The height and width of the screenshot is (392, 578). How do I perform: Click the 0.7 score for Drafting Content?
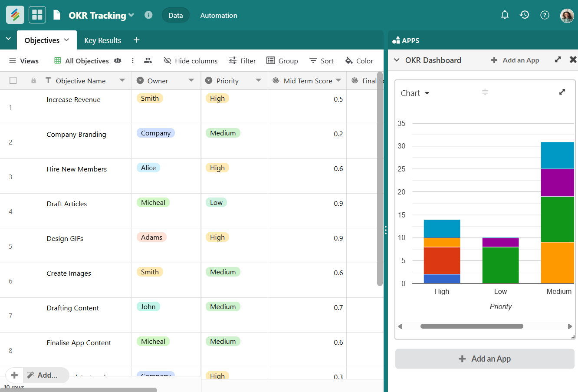click(x=338, y=307)
